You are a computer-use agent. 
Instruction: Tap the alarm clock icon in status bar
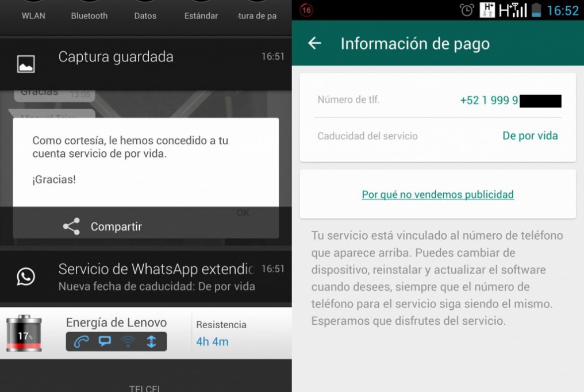pos(467,10)
